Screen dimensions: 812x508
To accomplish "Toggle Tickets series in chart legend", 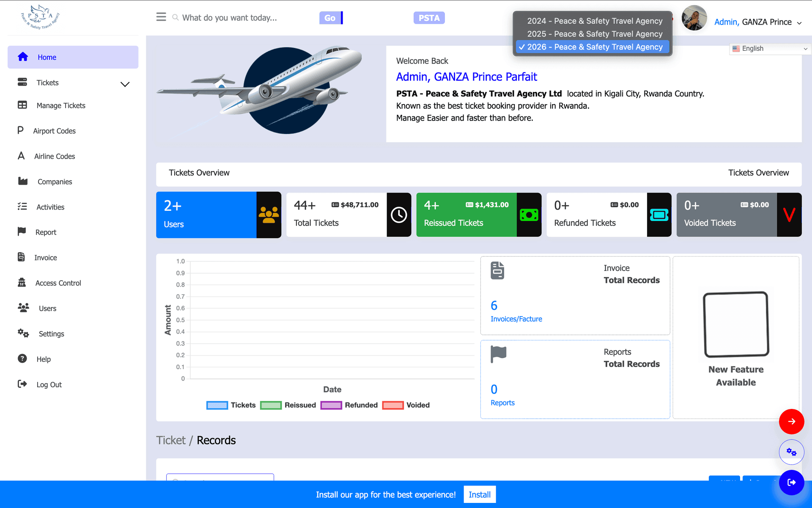I will click(231, 405).
